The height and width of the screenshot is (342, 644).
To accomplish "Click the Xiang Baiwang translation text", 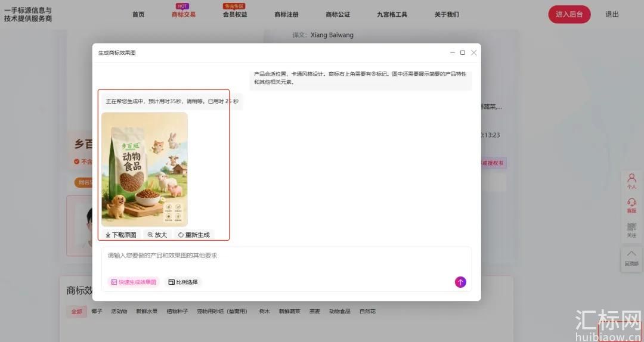I will pyautogui.click(x=332, y=35).
